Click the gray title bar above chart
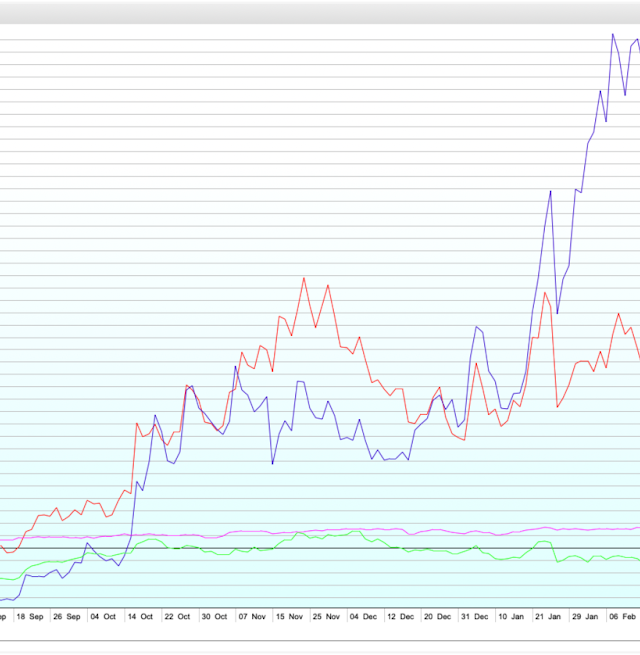Image resolution: width=640 pixels, height=655 pixels. [x=320, y=12]
